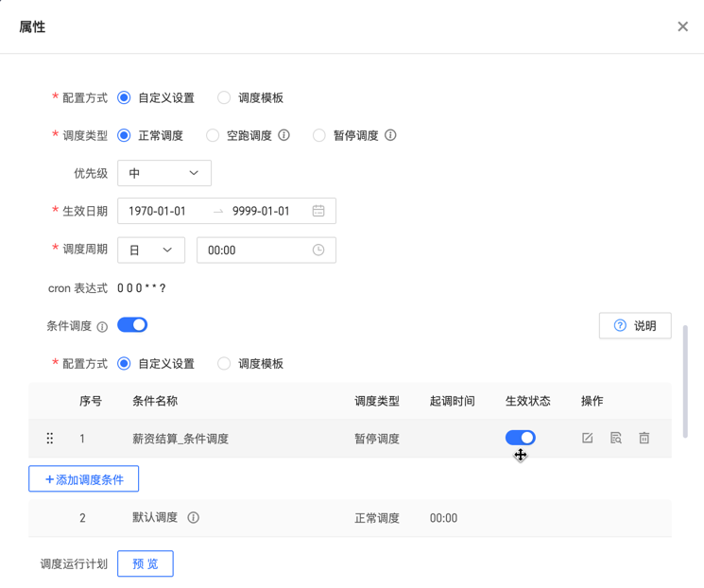The width and height of the screenshot is (704, 588).
Task: Show info tooltip for 条件调度
Action: (102, 326)
